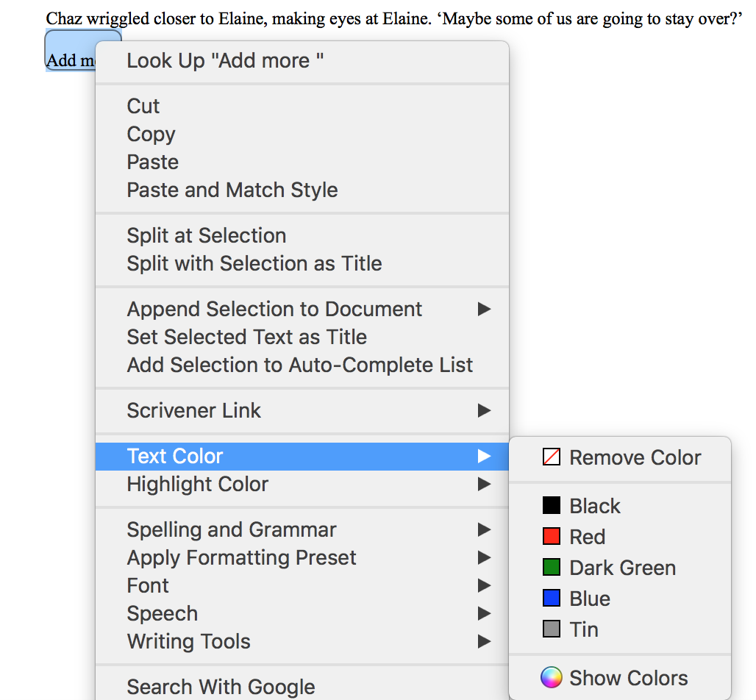Choose the Black text label
The width and height of the screenshot is (756, 700).
click(595, 506)
